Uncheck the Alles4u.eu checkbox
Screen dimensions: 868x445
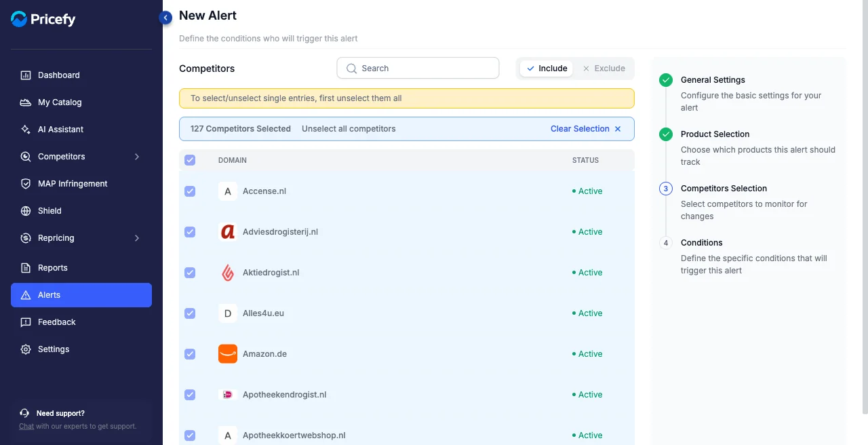[x=190, y=313]
